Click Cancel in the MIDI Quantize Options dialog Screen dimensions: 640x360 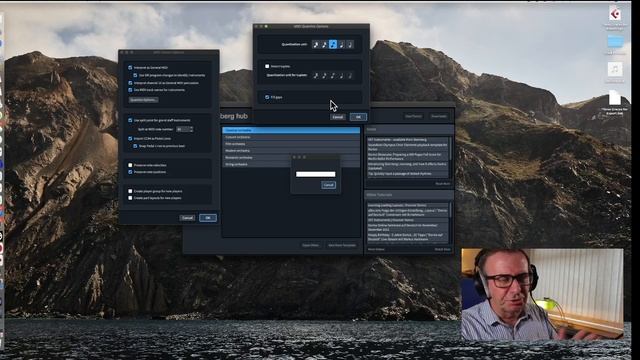pos(338,117)
